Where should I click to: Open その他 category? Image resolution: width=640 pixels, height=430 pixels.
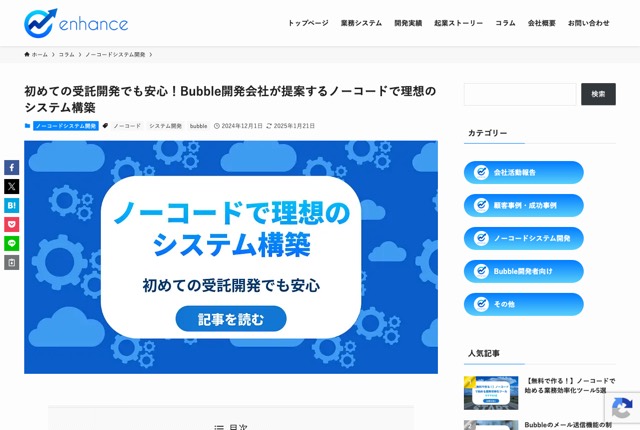tap(524, 304)
